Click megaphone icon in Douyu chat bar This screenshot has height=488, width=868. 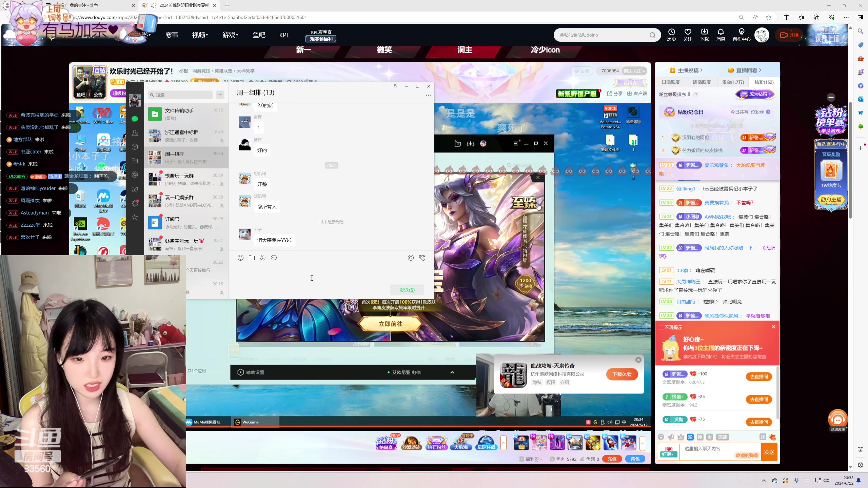(671, 437)
